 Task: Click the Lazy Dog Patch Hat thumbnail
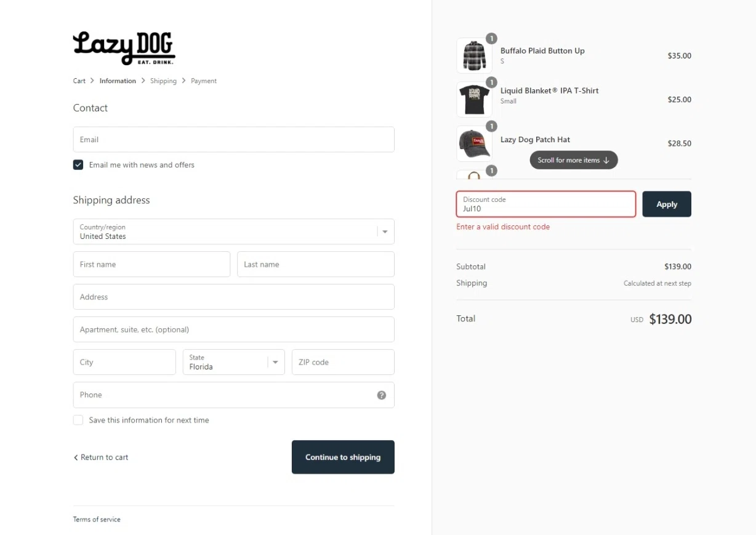click(x=474, y=143)
